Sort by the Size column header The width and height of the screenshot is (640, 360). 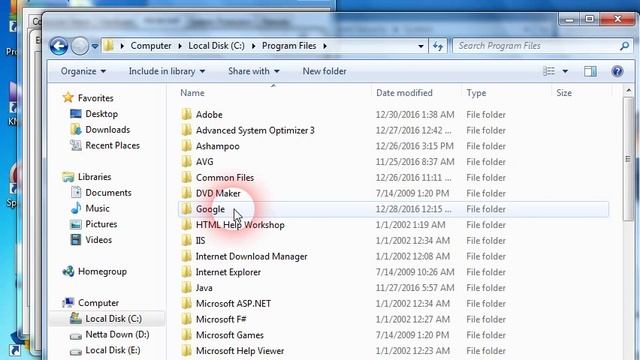564,93
